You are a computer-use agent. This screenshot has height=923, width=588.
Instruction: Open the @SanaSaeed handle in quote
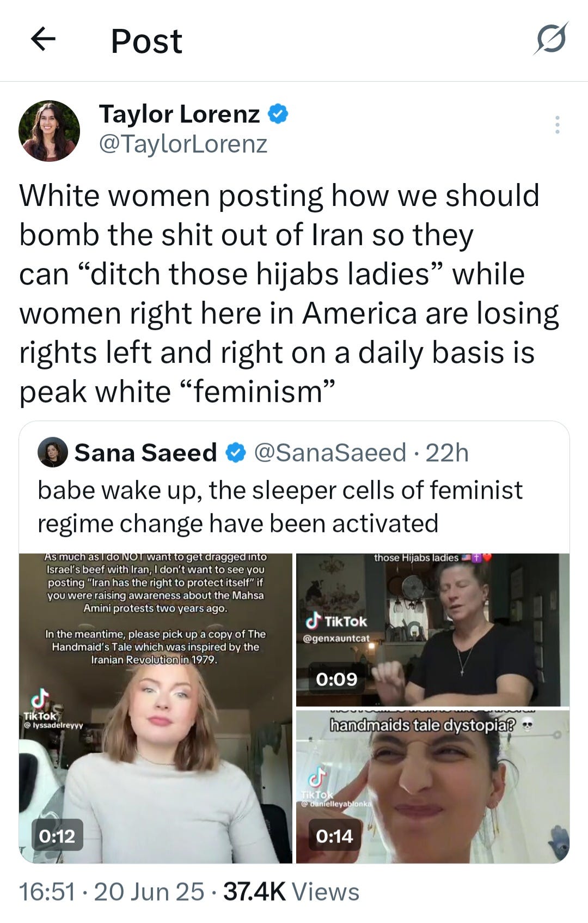pyautogui.click(x=330, y=453)
